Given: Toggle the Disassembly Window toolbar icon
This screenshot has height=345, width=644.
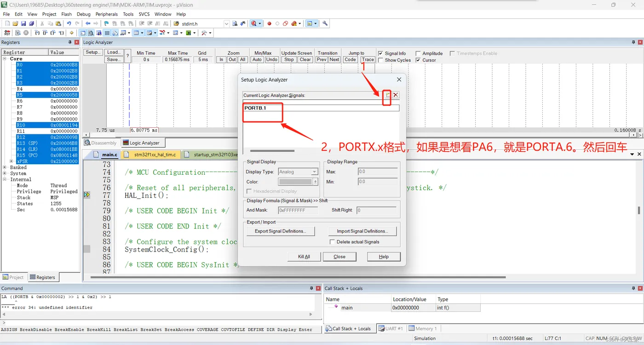Looking at the screenshot, I should click(91, 33).
